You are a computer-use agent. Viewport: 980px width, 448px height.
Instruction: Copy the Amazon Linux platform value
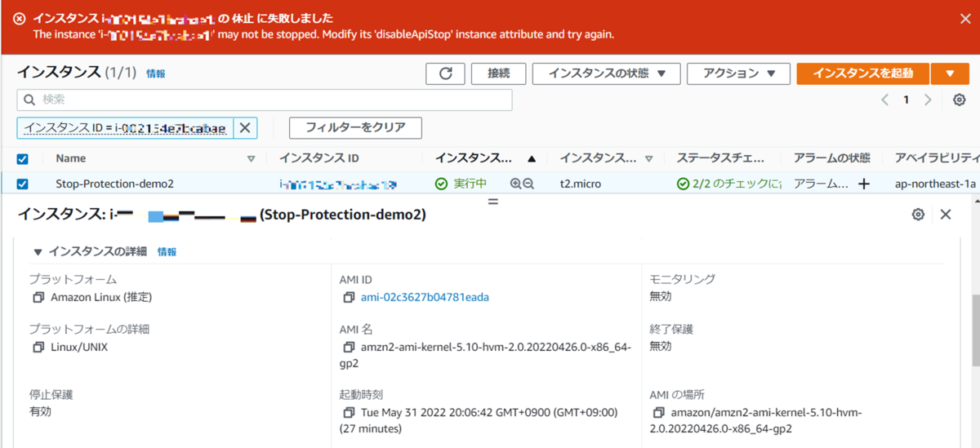[x=38, y=297]
